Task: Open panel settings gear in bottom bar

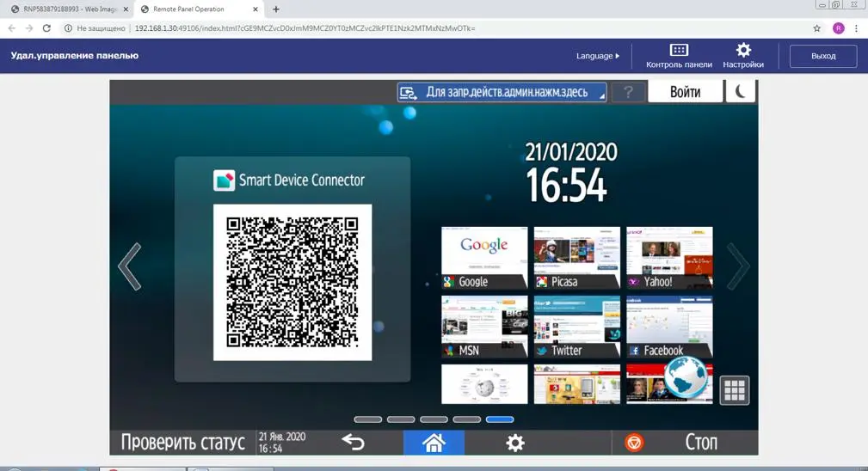Action: click(x=514, y=443)
